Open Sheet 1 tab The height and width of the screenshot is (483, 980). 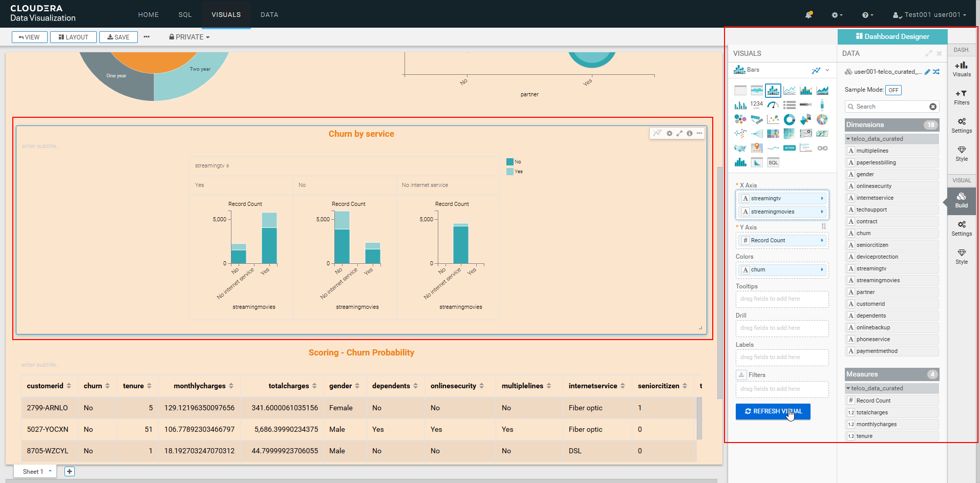coord(35,472)
